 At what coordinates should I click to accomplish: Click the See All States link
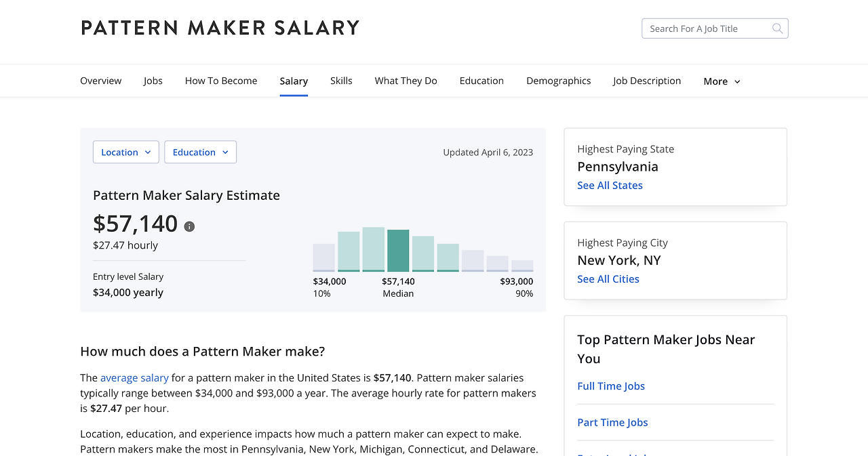[610, 185]
